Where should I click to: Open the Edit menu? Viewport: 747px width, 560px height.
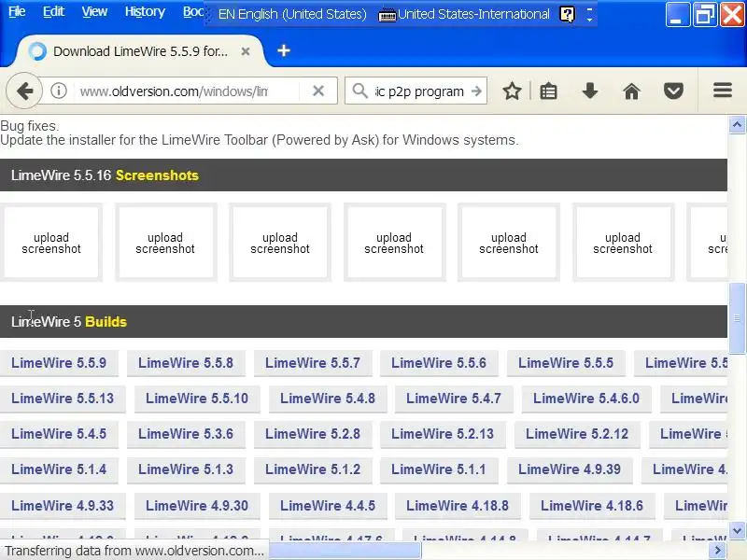[x=53, y=11]
